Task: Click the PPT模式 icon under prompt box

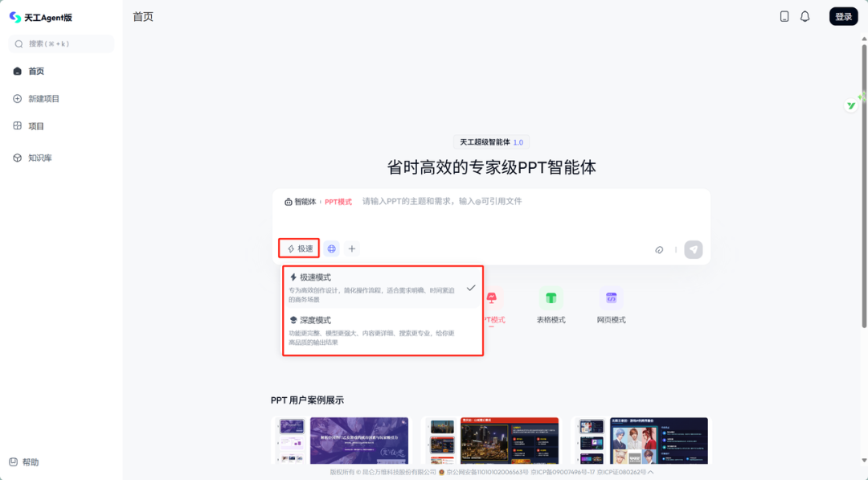Action: point(492,297)
